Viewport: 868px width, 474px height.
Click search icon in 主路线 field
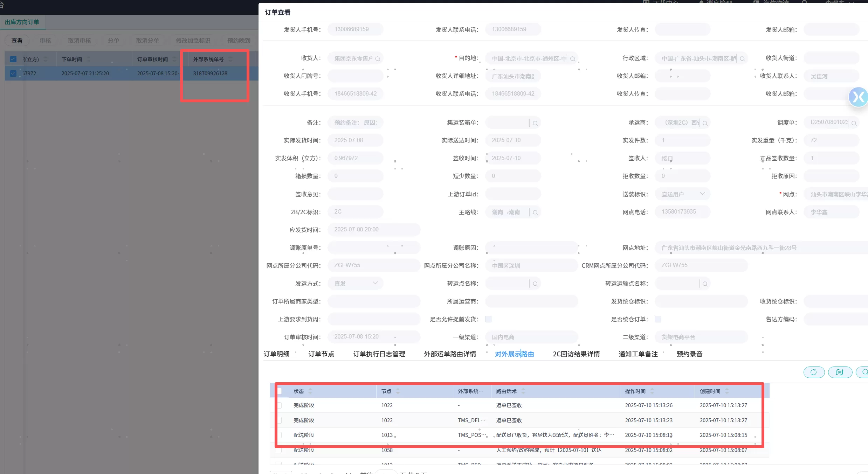coord(535,212)
